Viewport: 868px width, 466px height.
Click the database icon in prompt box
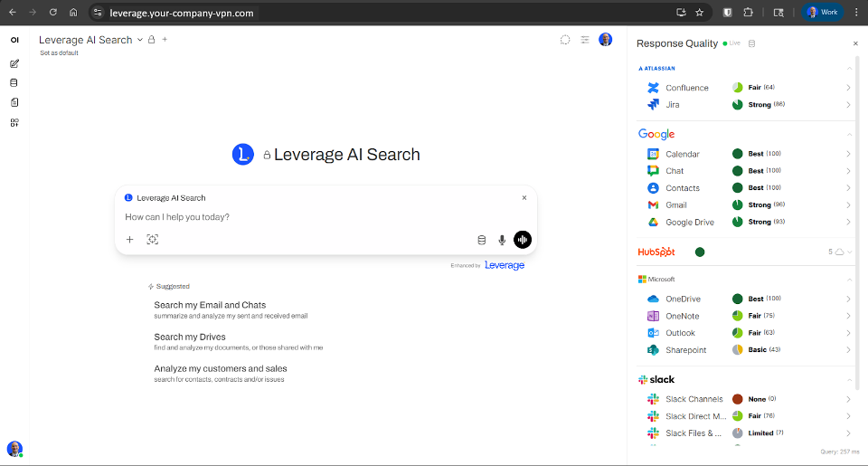point(482,240)
